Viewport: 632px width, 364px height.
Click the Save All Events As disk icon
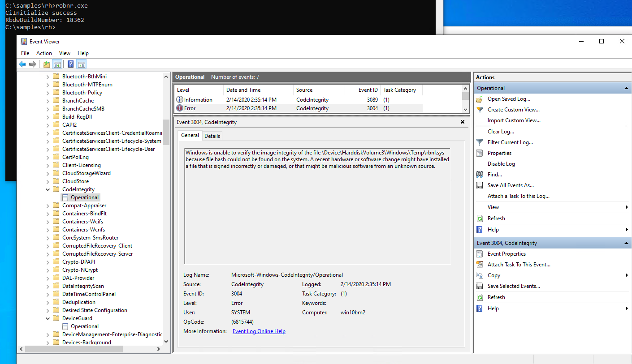480,185
